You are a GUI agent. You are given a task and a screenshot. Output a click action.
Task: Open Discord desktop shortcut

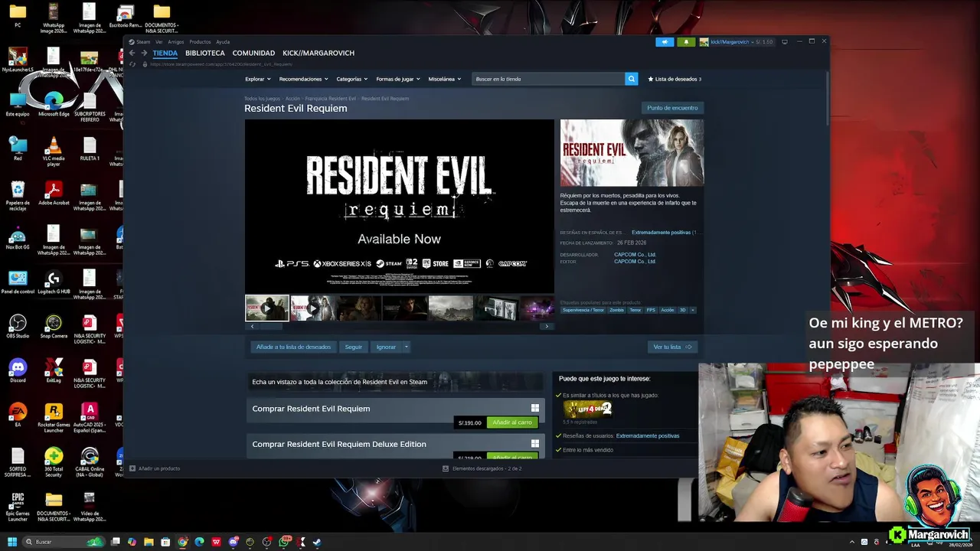coord(18,371)
